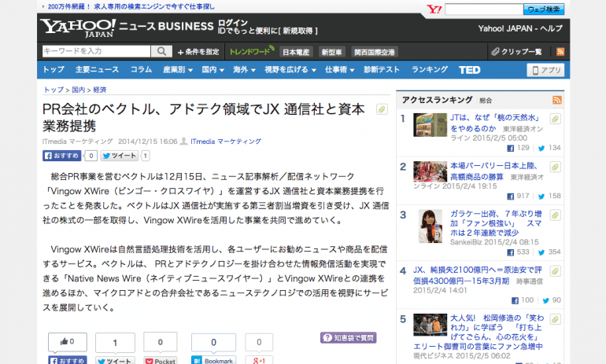Click Twitter icon showing 354 in ranking 3

click(541, 252)
